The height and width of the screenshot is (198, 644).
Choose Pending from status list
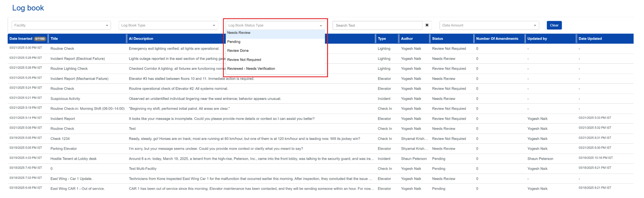point(234,42)
